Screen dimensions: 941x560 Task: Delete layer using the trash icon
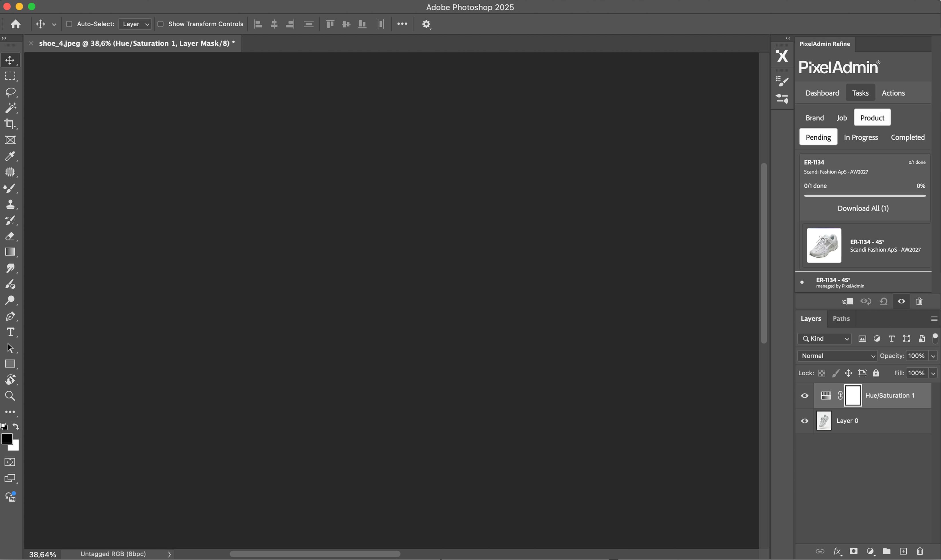pos(920,551)
